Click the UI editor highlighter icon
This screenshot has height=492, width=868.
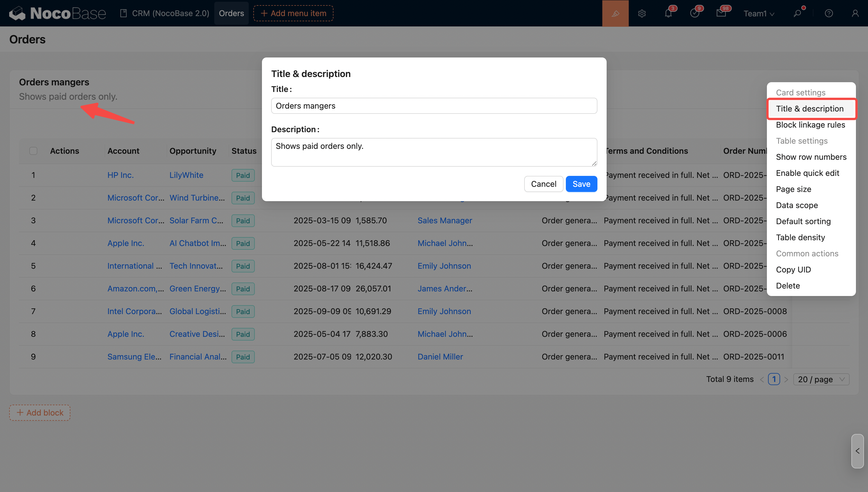pyautogui.click(x=615, y=13)
